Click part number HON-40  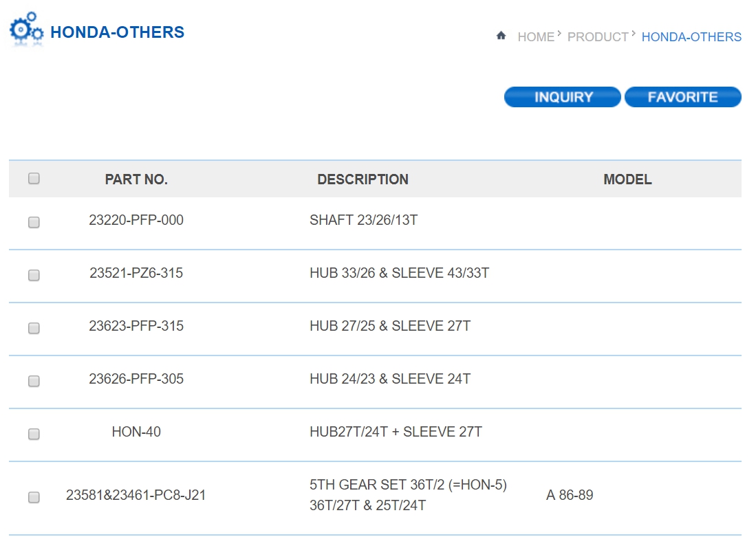click(x=136, y=431)
